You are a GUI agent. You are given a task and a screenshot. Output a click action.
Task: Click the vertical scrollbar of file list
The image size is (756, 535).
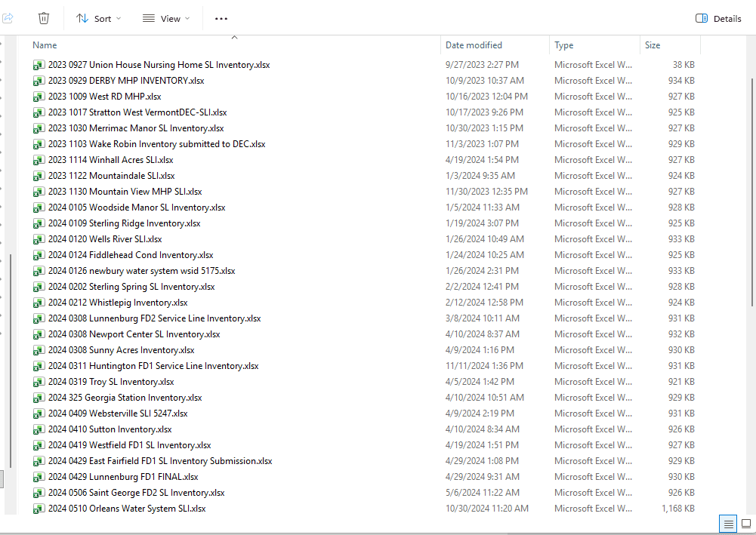pos(753,192)
